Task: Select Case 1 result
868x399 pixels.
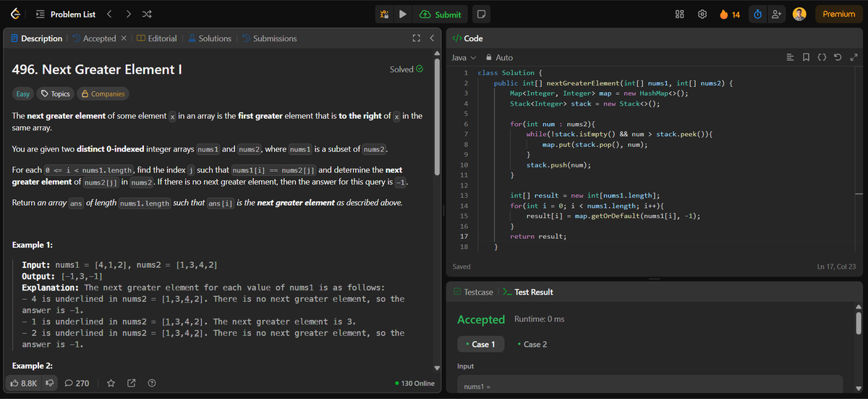Action: [x=480, y=344]
